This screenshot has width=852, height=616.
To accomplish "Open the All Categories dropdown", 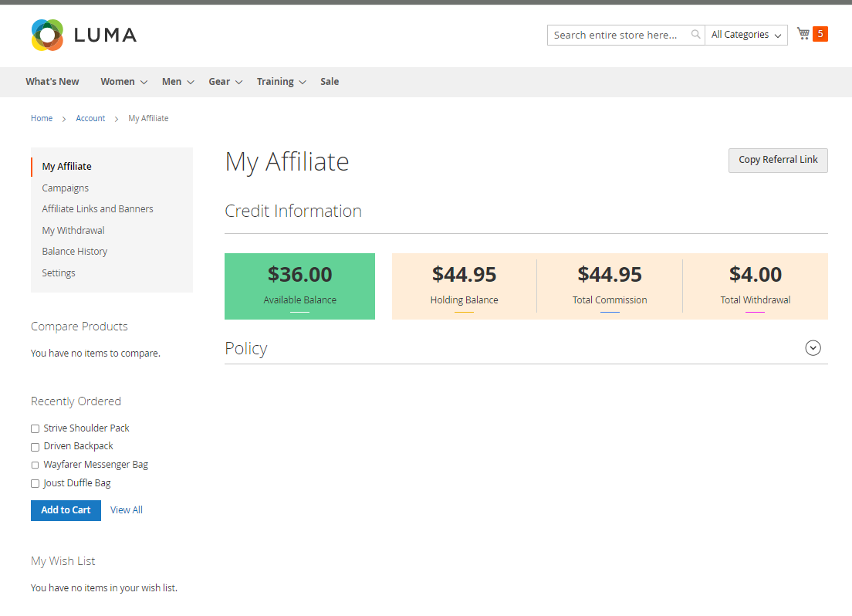I will pyautogui.click(x=745, y=35).
